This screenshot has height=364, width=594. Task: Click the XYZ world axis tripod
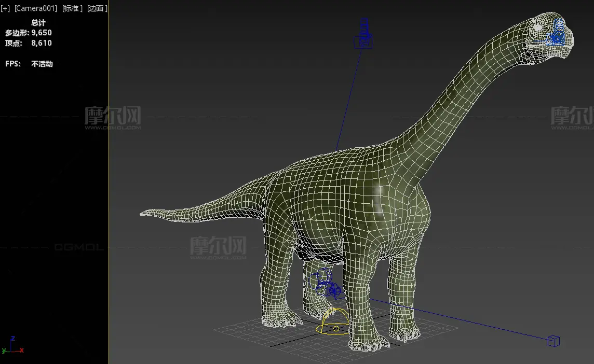12,345
